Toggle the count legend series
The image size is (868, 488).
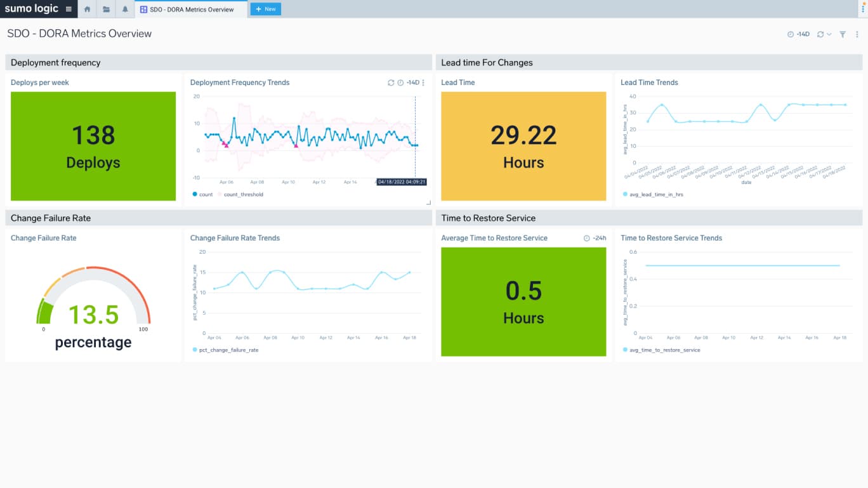coord(203,194)
